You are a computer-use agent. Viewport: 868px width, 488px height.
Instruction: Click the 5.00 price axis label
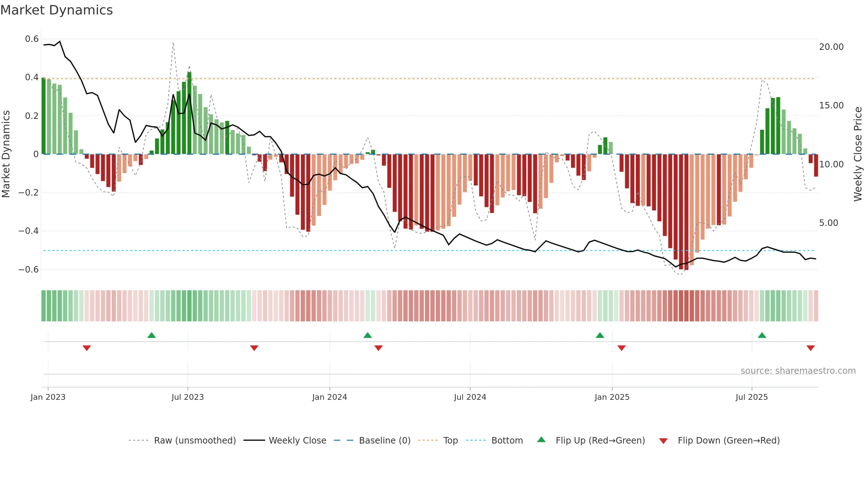pyautogui.click(x=829, y=223)
